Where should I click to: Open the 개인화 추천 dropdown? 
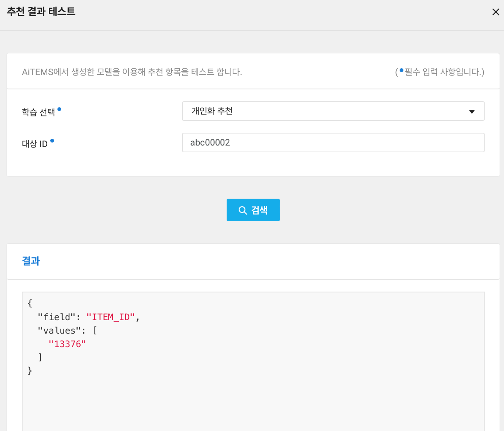(333, 111)
